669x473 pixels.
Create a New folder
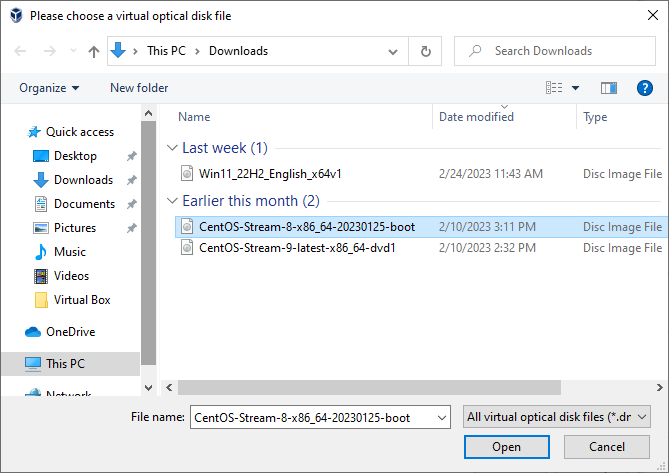139,88
